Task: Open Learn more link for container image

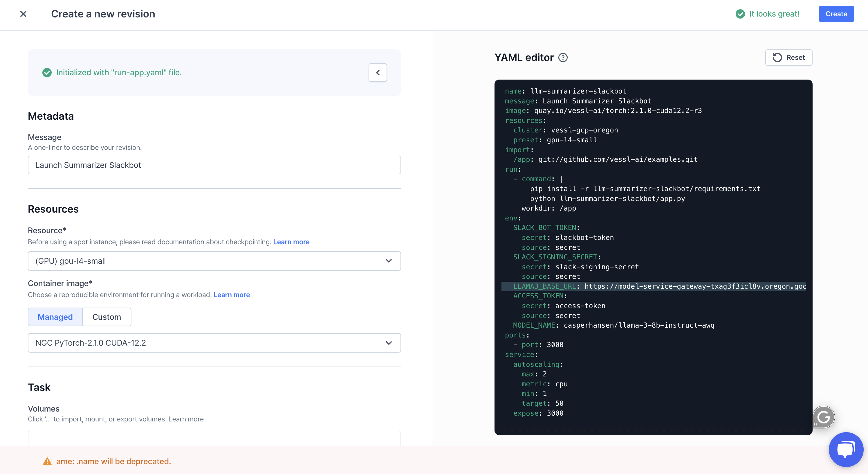Action: click(x=232, y=295)
